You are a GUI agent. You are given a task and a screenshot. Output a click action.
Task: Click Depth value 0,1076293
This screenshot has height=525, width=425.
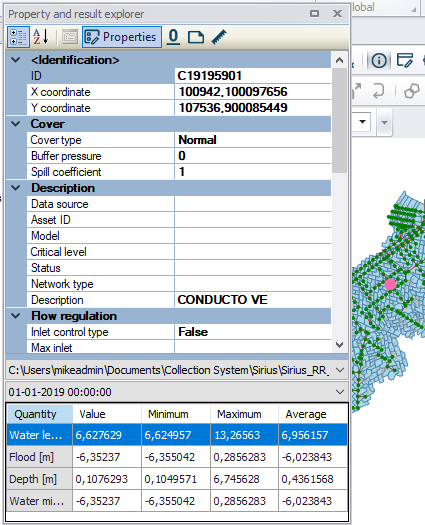click(107, 479)
